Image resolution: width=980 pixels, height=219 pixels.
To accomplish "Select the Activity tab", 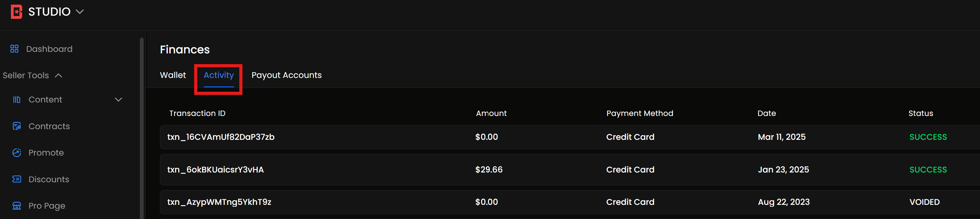I will pos(218,75).
